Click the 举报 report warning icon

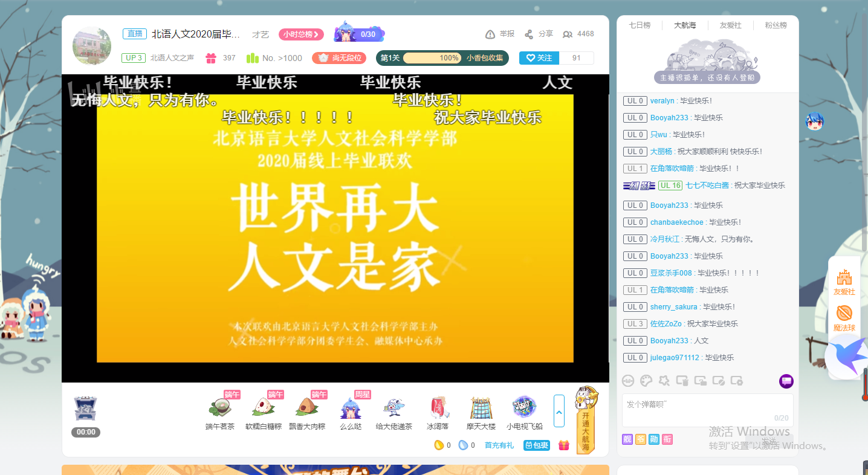click(490, 34)
